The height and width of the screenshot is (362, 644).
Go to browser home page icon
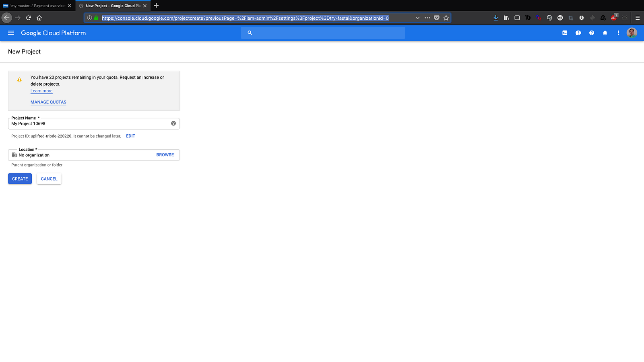pos(39,18)
